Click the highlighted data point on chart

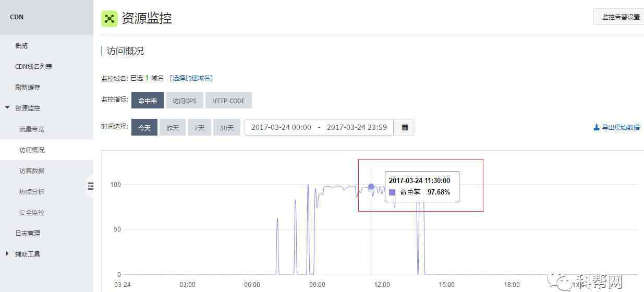coord(371,187)
